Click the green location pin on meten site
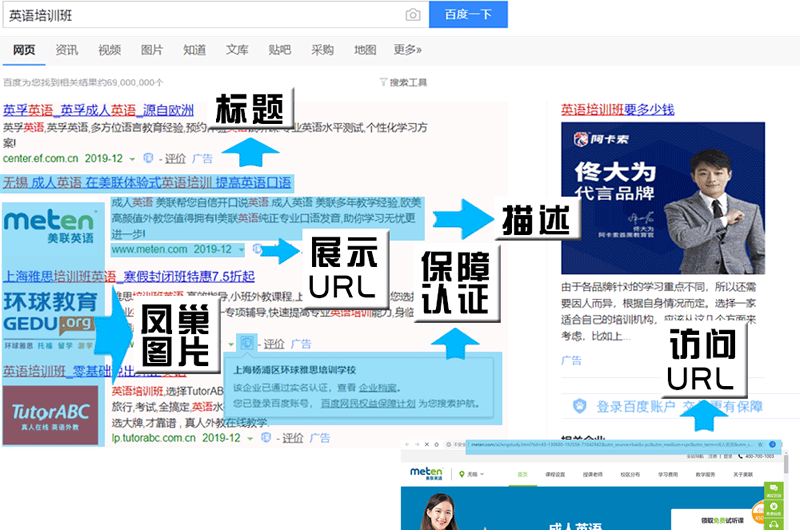Screen dimensions: 800x530 click(462, 474)
